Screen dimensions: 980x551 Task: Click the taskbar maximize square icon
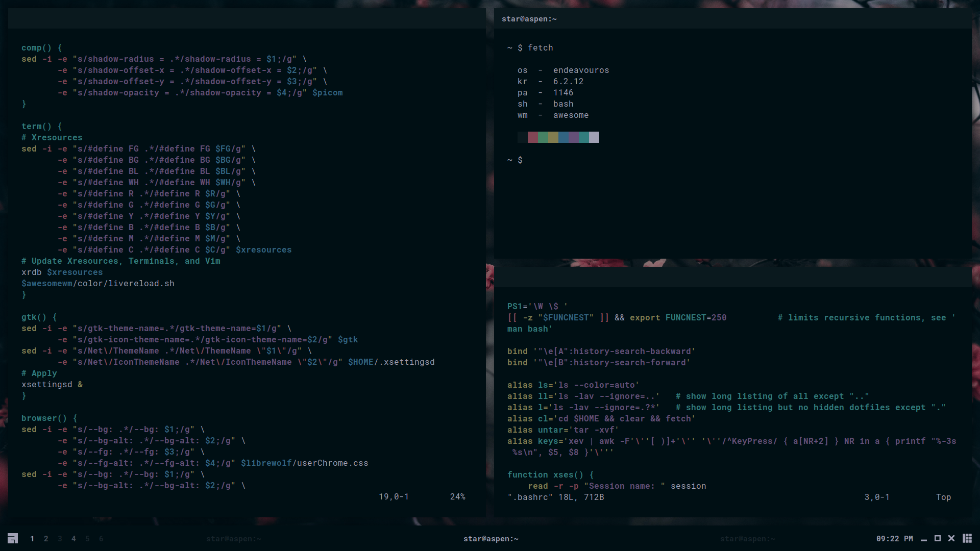(937, 538)
